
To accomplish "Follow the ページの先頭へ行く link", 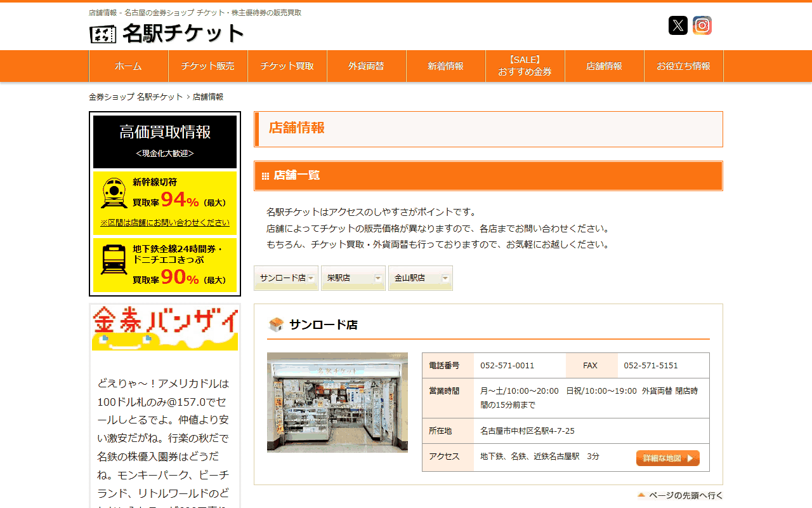I will 680,495.
